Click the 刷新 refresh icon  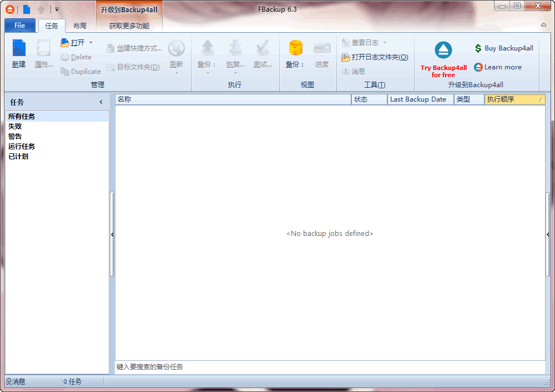pyautogui.click(x=176, y=49)
